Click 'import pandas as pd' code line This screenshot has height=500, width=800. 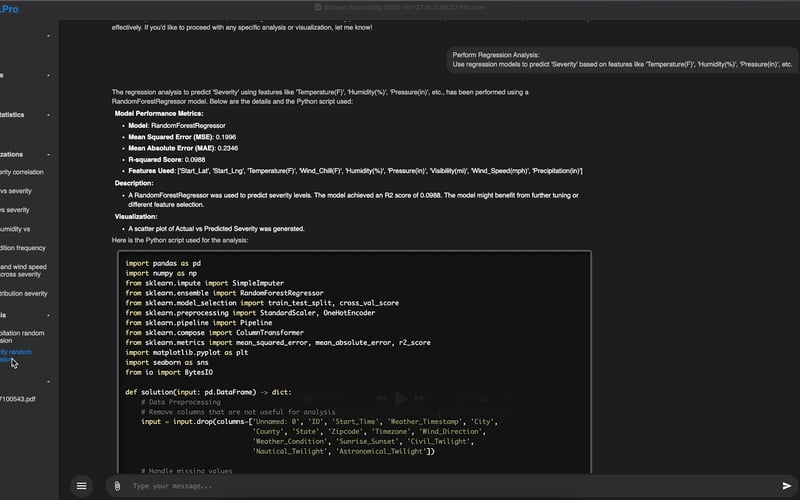coord(163,263)
